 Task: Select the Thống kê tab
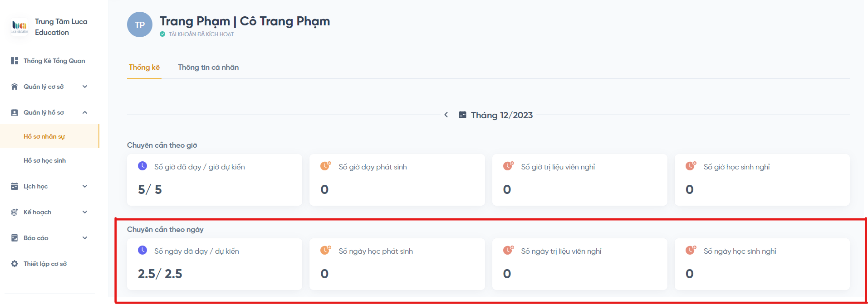tap(144, 68)
